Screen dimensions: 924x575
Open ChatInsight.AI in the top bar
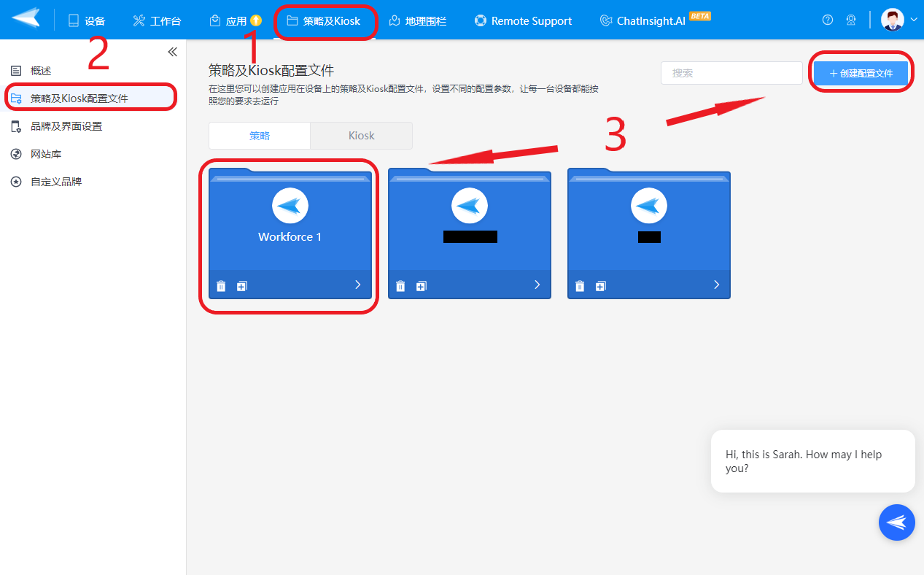(x=642, y=20)
